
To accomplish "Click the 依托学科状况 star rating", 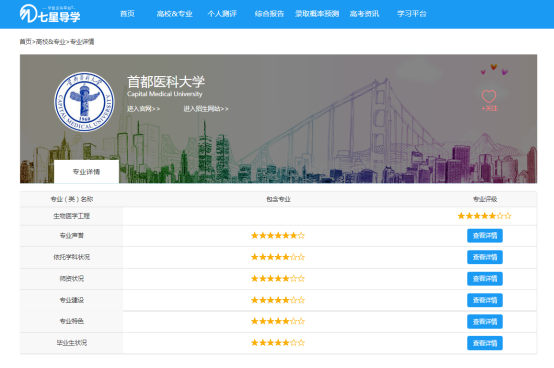I will pyautogui.click(x=278, y=257).
